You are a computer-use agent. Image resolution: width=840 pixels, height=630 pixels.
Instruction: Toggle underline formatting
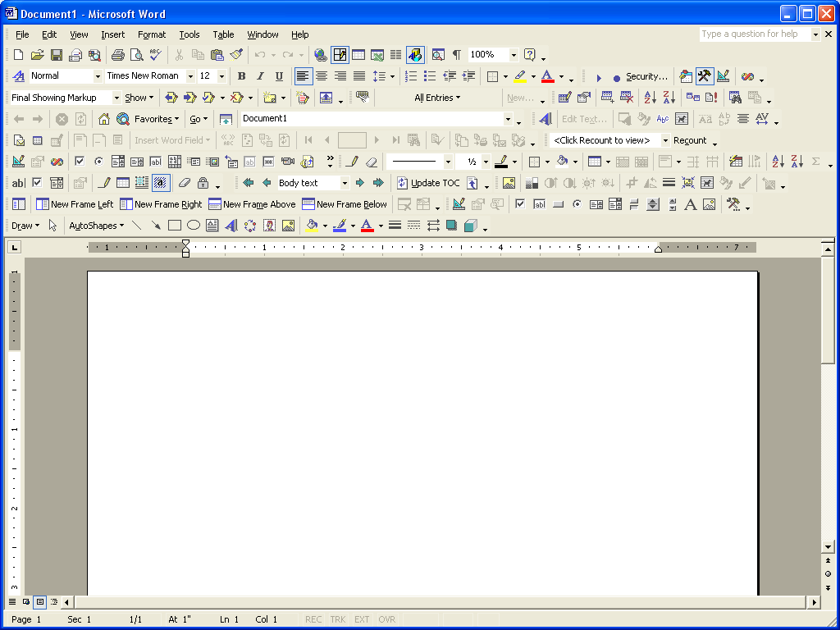click(279, 75)
